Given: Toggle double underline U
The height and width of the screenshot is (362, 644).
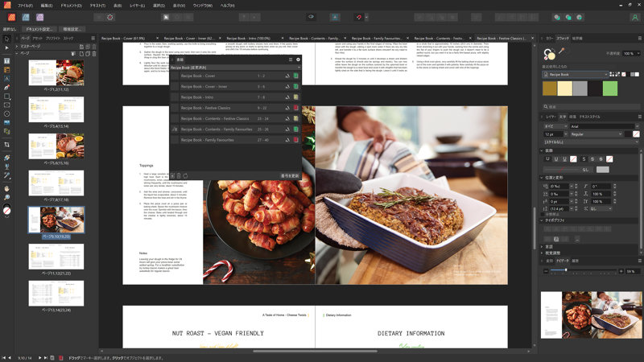Looking at the screenshot, I should tap(565, 158).
